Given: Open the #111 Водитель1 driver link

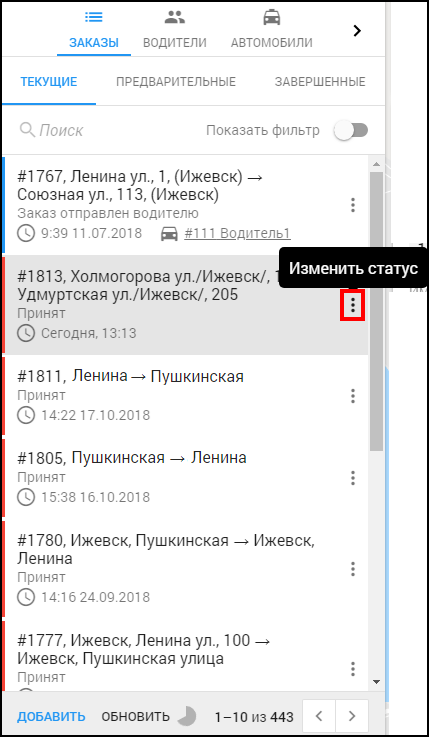Looking at the screenshot, I should coord(237,234).
